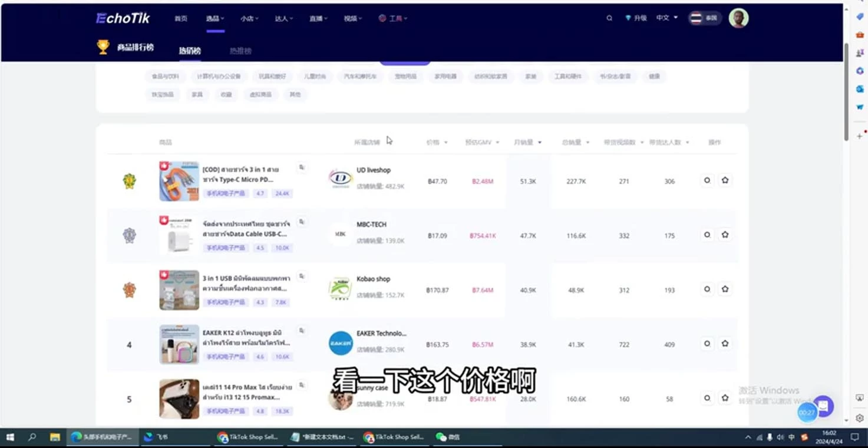Screen dimensions: 868x448
Task: Click the 泰国 Thailand flag country selector
Action: (705, 18)
